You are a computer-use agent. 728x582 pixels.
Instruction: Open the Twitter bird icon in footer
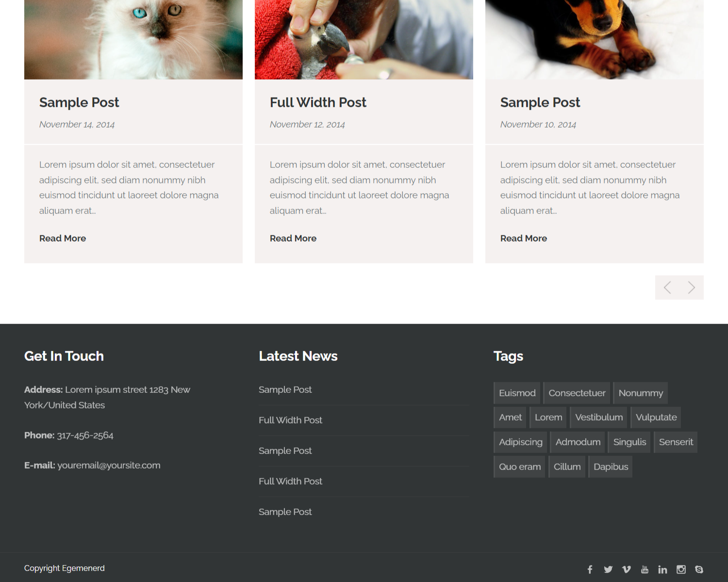point(608,569)
